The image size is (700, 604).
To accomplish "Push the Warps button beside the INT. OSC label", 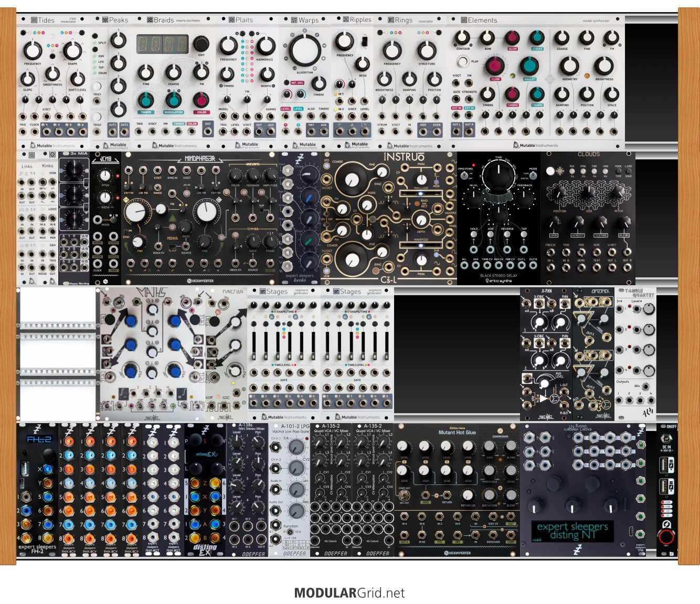I will point(287,82).
